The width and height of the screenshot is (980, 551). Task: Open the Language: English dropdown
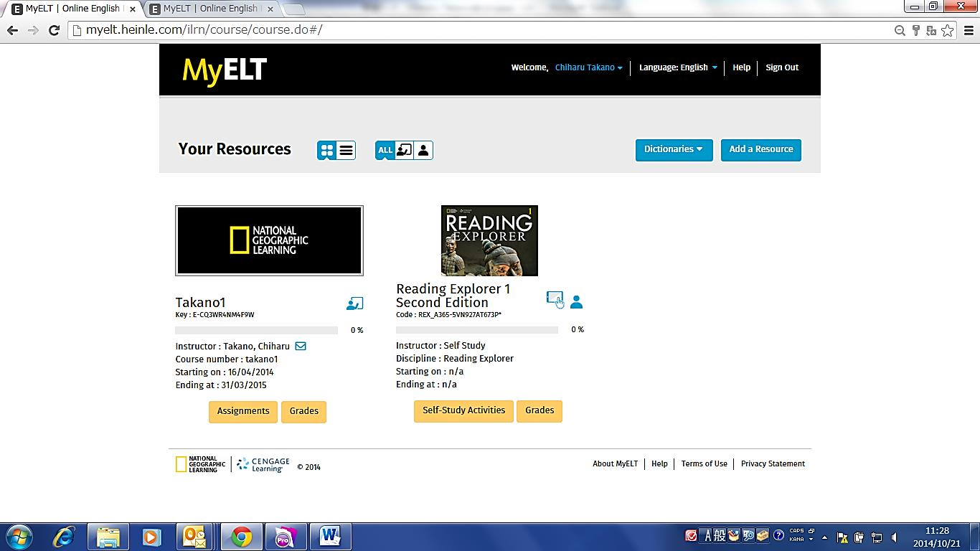point(678,67)
